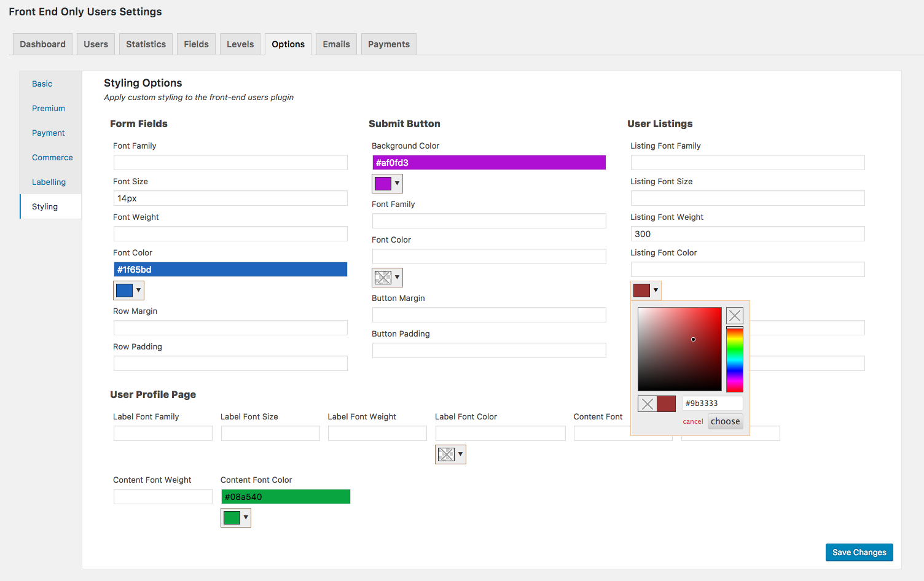
Task: Click choose to confirm the selected color
Action: (x=725, y=421)
